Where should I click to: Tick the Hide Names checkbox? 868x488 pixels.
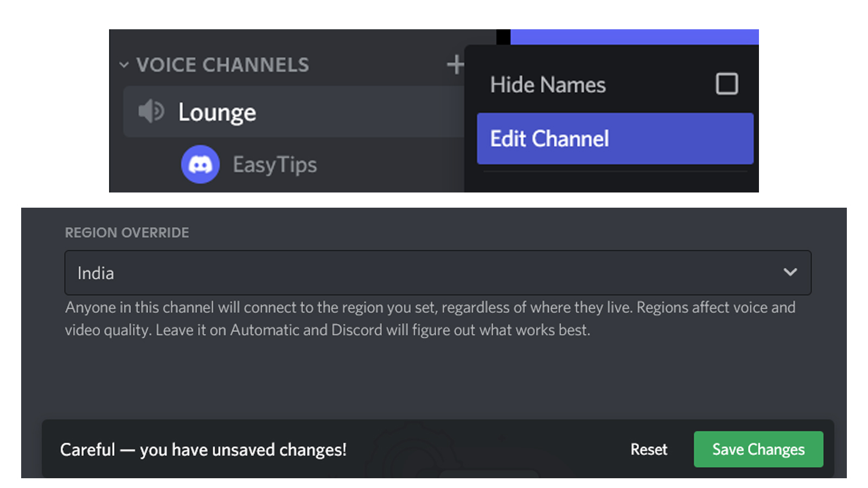pyautogui.click(x=726, y=84)
